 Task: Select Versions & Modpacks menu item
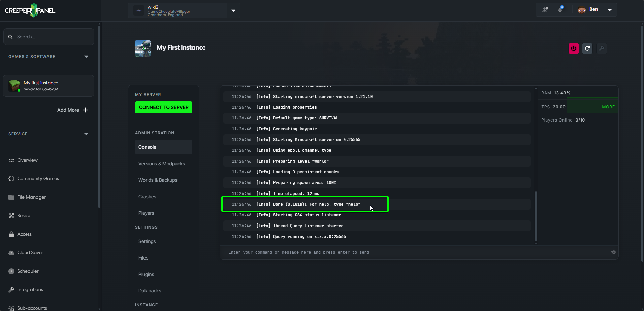coord(162,164)
